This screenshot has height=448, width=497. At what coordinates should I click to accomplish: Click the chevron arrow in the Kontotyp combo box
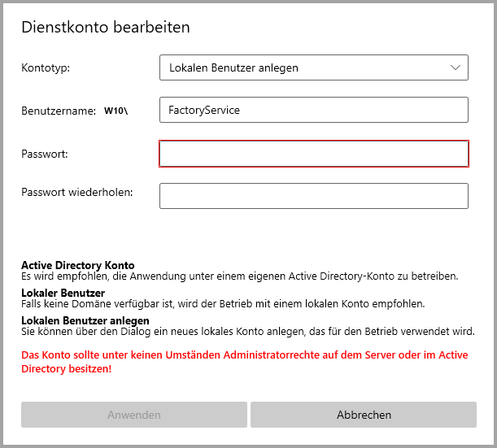point(456,68)
